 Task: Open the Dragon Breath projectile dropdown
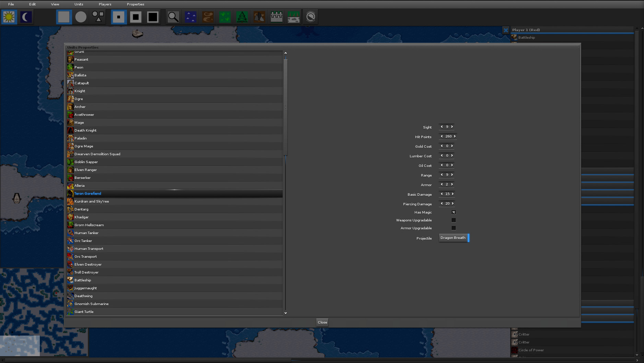point(454,238)
